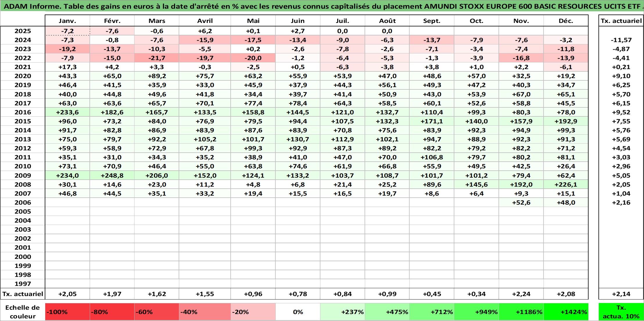The width and height of the screenshot is (644, 321).
Task: Select the Mars column header
Action: point(157,21)
